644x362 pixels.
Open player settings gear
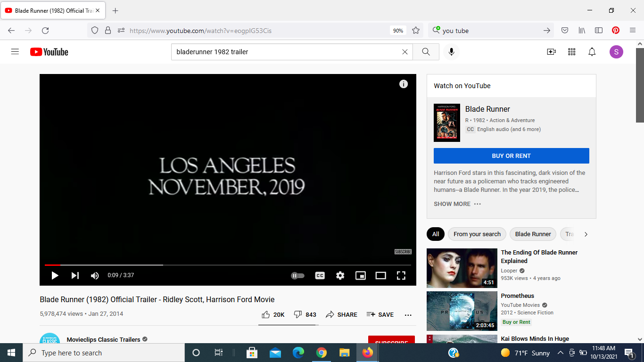(340, 275)
